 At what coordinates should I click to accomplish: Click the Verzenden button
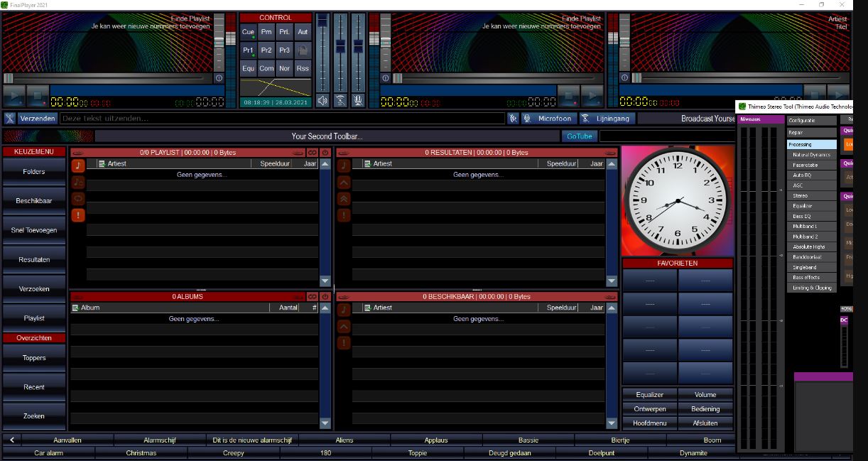38,119
